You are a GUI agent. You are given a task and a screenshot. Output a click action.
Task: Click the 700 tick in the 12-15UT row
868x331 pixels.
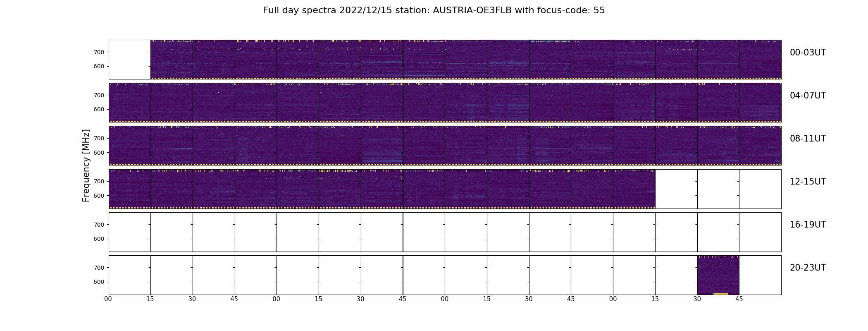(99, 181)
